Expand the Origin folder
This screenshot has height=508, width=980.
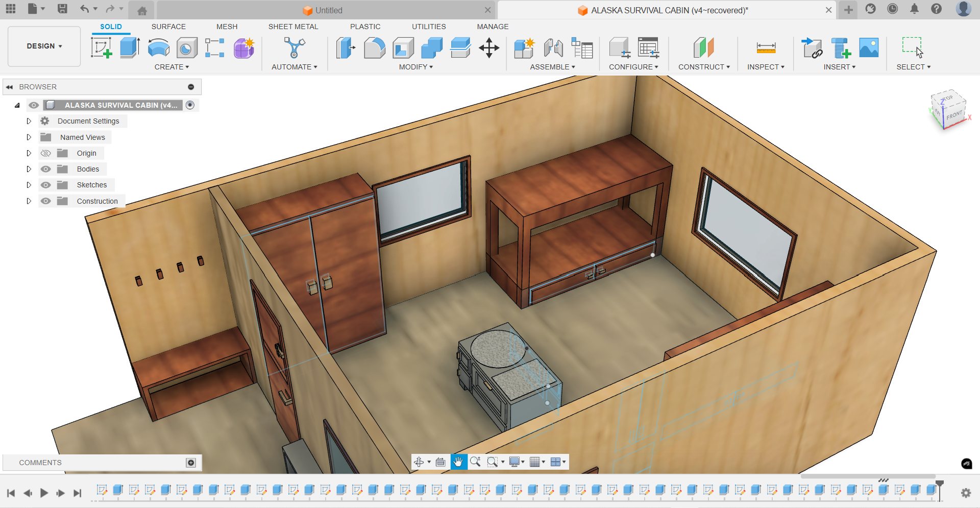tap(29, 153)
